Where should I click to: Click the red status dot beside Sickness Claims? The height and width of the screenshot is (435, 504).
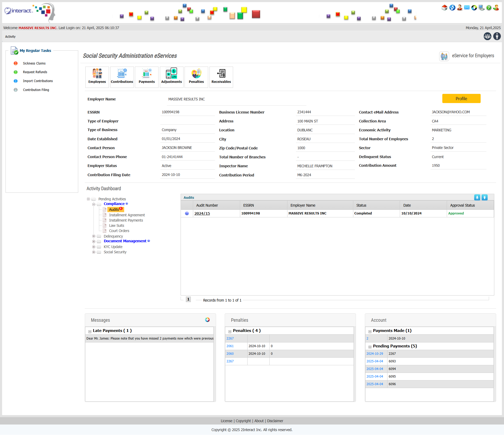(16, 63)
